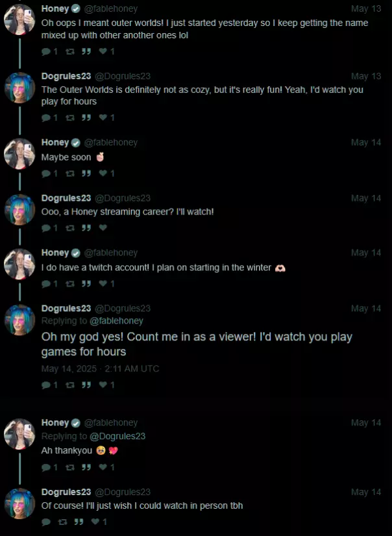The width and height of the screenshot is (392, 536).
Task: Click @Dogrules23 mention in Honey's reply
Action: click(x=117, y=436)
